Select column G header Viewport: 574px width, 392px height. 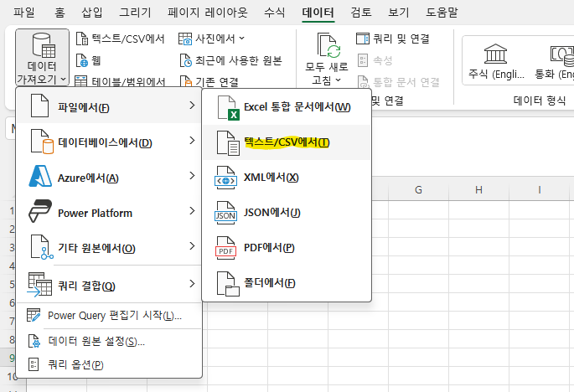point(418,189)
